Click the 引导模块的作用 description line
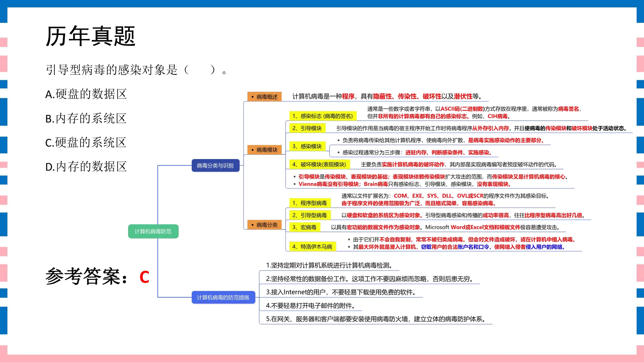 click(481, 128)
